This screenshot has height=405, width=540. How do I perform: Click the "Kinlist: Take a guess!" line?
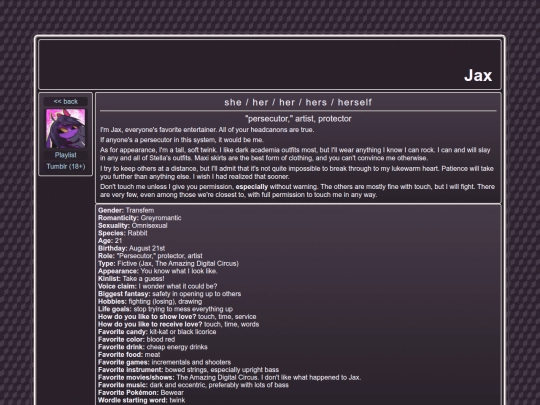click(x=131, y=279)
